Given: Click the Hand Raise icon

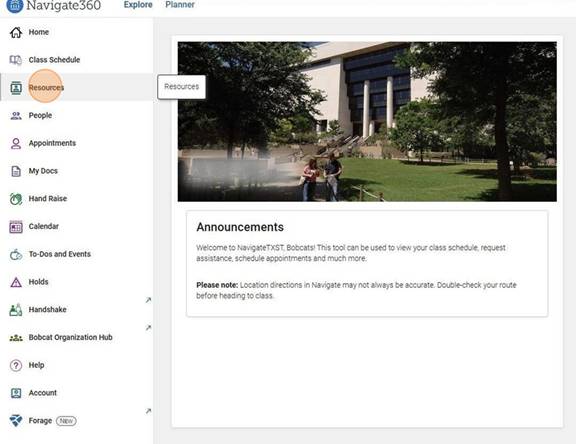Looking at the screenshot, I should [x=16, y=199].
